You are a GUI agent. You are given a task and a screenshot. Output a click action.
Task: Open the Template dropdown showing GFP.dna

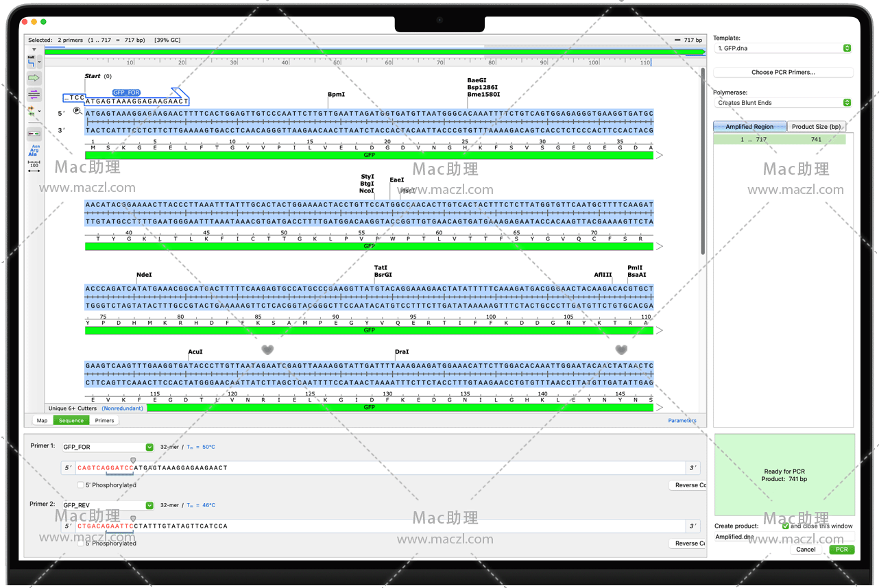pyautogui.click(x=782, y=49)
